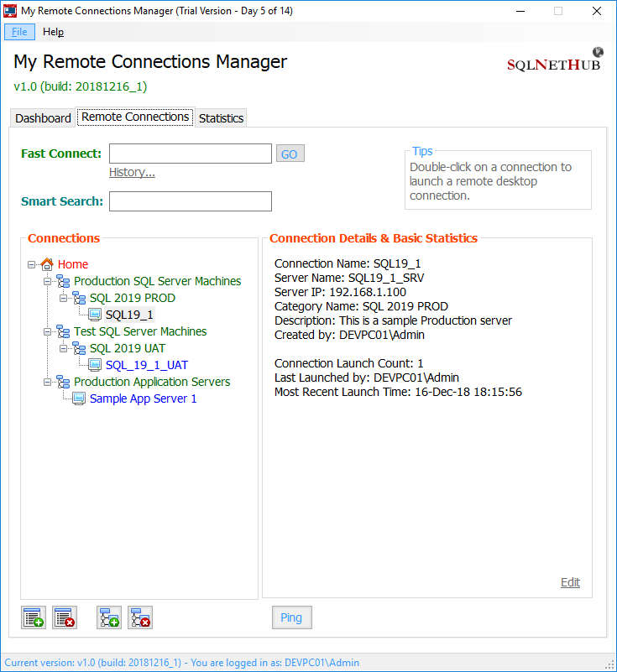This screenshot has width=617, height=672.
Task: Open the History... link
Action: pyautogui.click(x=132, y=172)
